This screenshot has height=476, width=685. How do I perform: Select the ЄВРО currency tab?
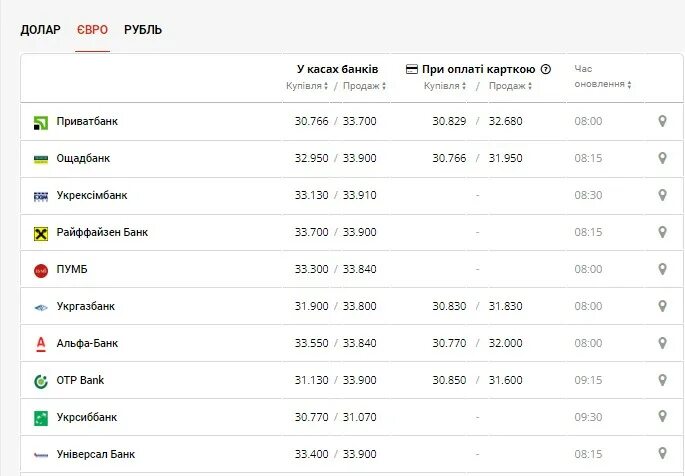click(92, 30)
